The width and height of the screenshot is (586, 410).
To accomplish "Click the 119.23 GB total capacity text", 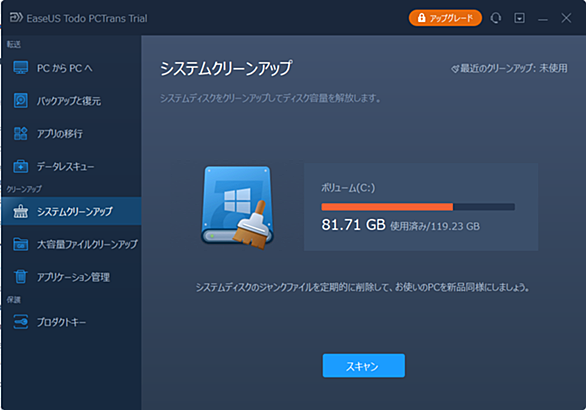I will (x=456, y=226).
